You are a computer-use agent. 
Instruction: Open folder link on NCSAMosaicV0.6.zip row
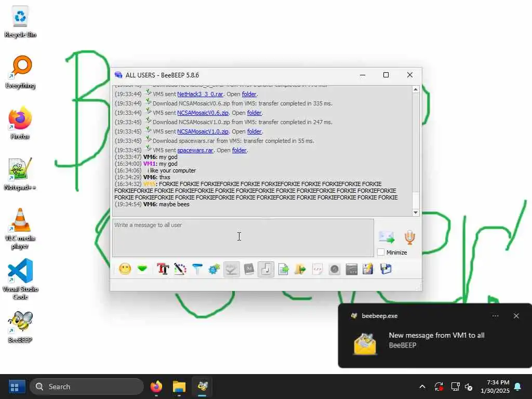tap(254, 113)
